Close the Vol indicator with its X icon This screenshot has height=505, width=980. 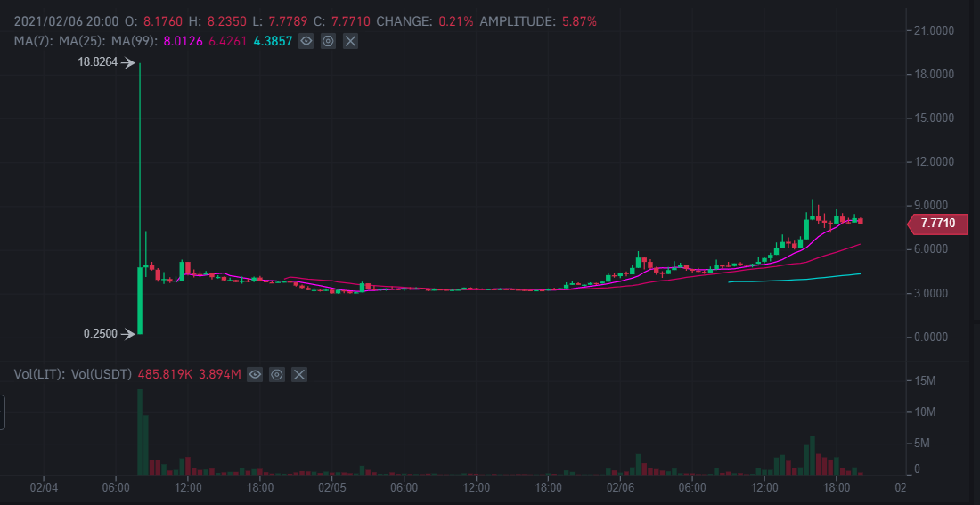coord(299,374)
